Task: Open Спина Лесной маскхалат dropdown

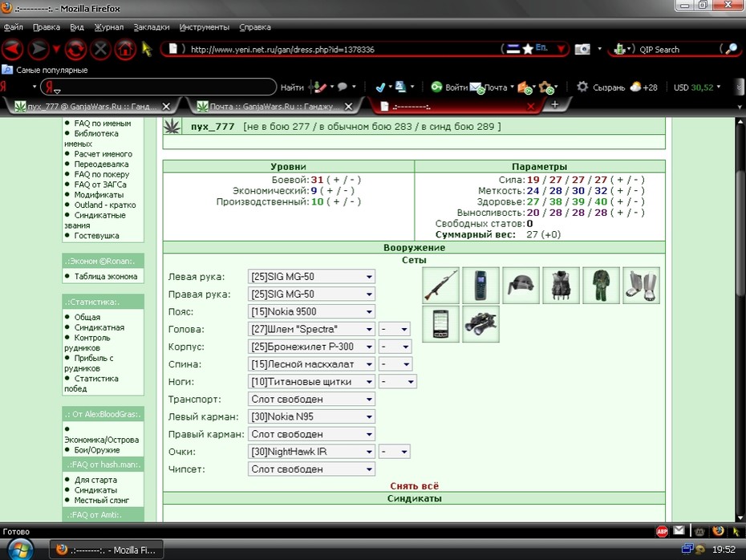Action: coord(311,364)
